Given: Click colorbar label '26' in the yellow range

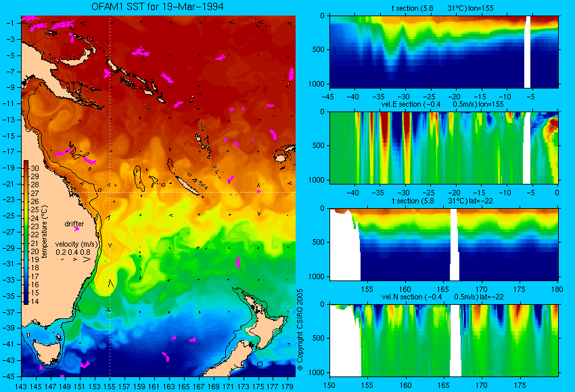Looking at the screenshot, I should 34,201.
